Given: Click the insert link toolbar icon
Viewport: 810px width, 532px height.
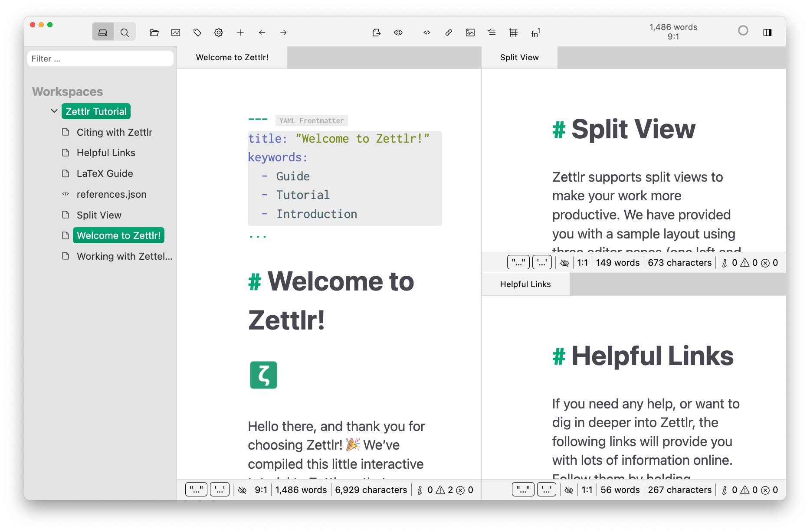Looking at the screenshot, I should [x=448, y=32].
